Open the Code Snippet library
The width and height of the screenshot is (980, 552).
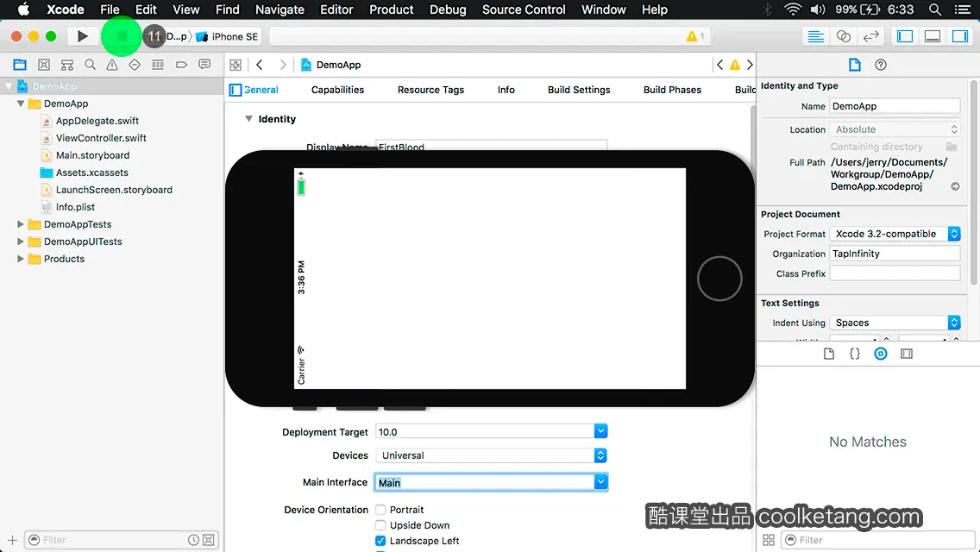[854, 354]
